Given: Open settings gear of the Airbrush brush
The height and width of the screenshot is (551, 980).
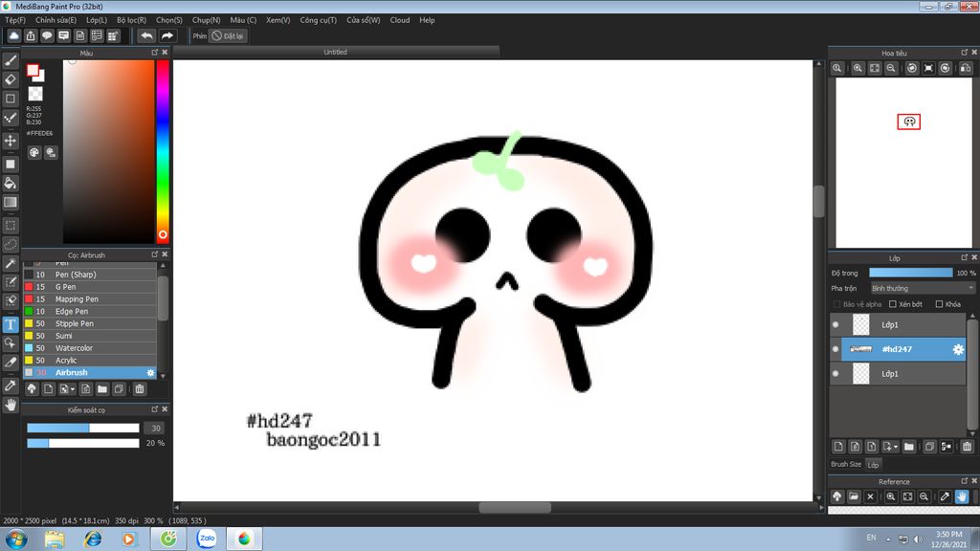Looking at the screenshot, I should (150, 373).
